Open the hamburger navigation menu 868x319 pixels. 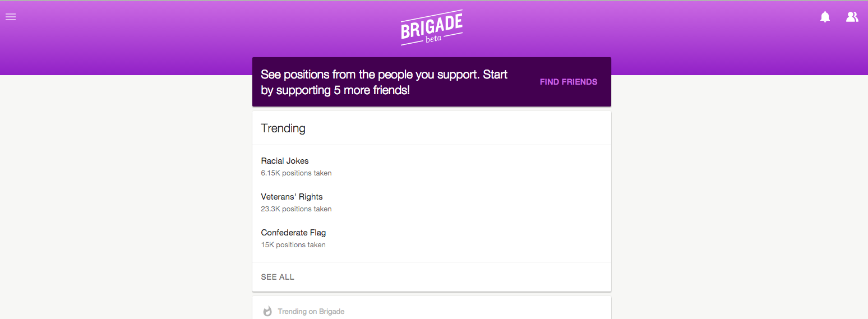[11, 17]
